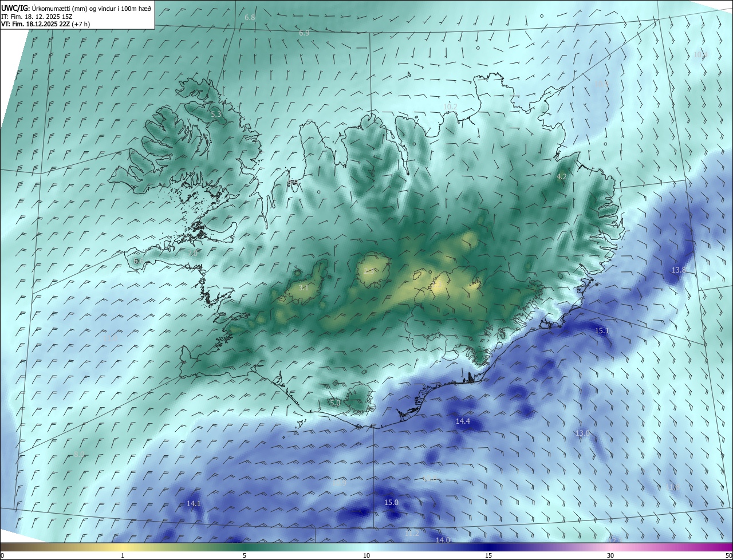Click the UWC/IG Úrkomumætti title text
Viewport: 733px width, 560px height.
tap(76, 9)
